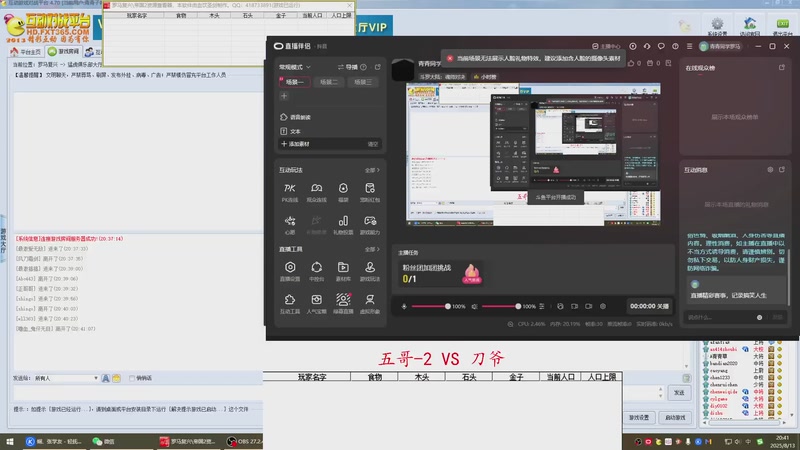Click the 00:00:00 关播 stop button

coord(649,306)
